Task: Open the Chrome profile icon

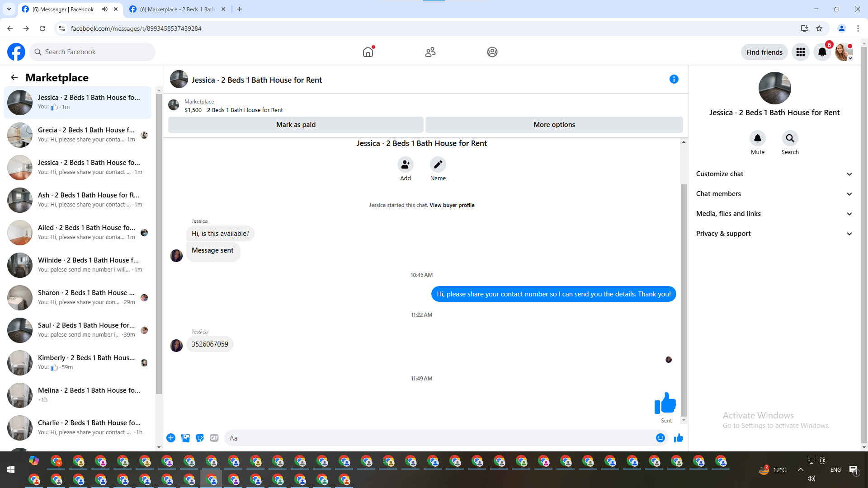Action: (x=842, y=28)
